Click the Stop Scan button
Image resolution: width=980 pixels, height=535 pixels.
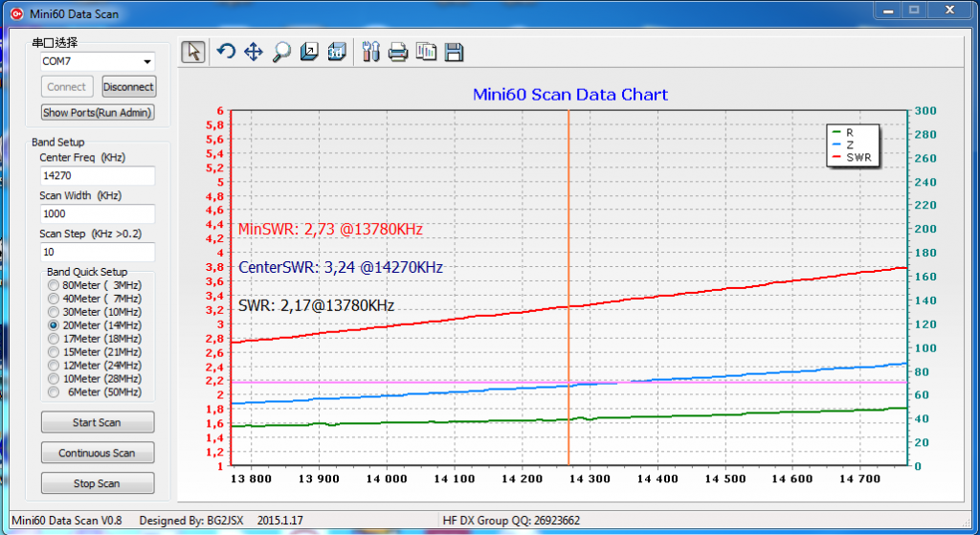click(98, 483)
